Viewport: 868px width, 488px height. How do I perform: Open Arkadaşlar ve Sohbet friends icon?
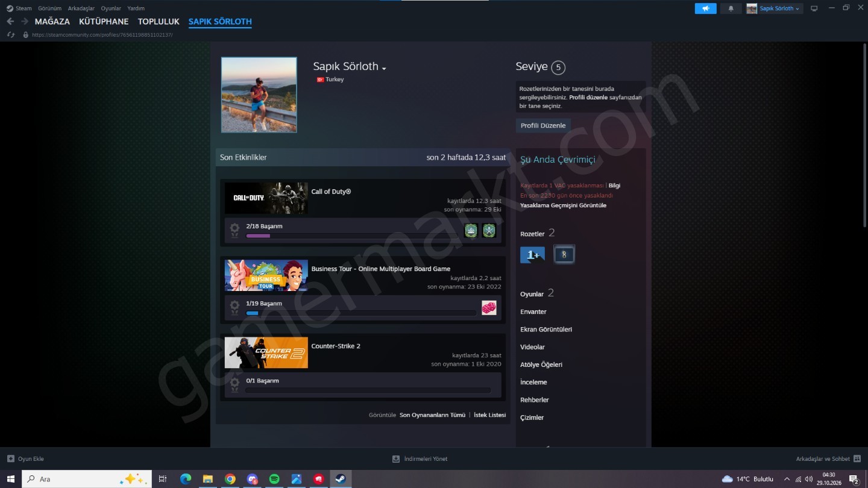[x=857, y=458]
